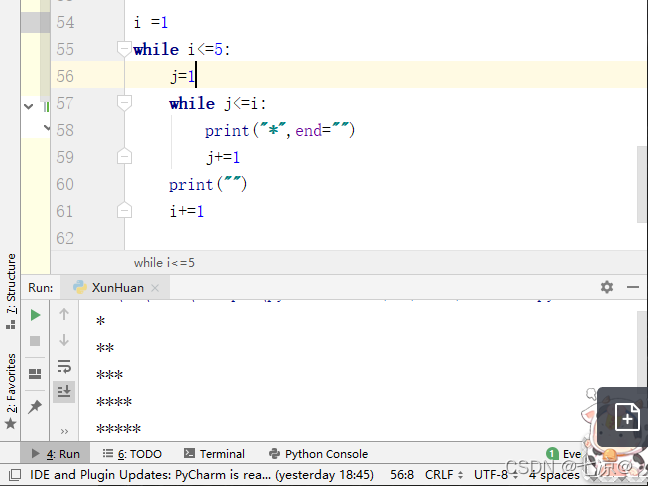
Task: Collapse the left panel tree chevron
Action: point(29,107)
